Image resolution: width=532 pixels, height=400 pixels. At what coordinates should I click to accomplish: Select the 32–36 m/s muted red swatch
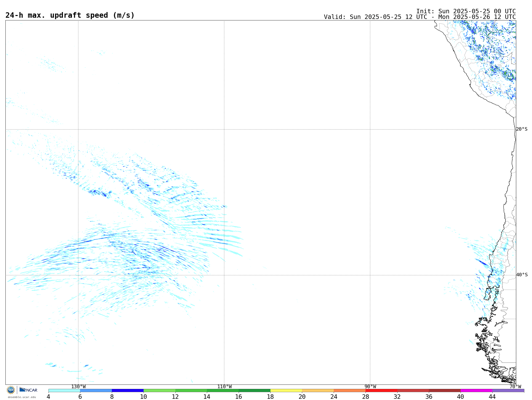(413, 391)
